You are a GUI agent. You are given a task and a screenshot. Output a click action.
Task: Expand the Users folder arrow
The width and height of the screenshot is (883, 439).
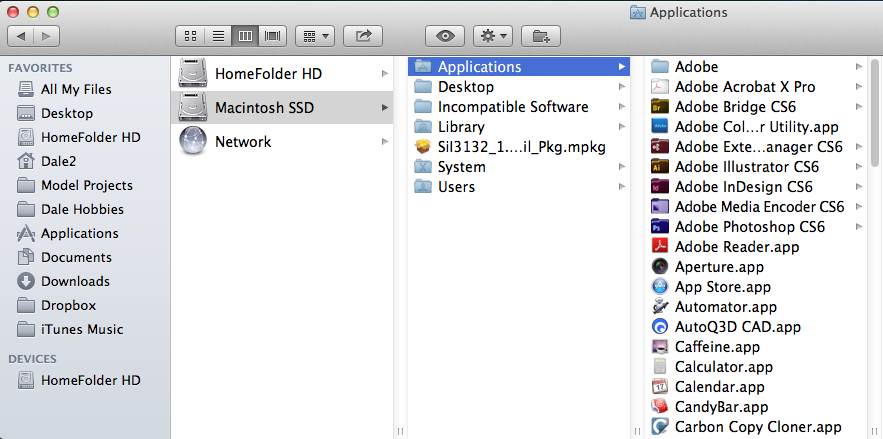[622, 187]
